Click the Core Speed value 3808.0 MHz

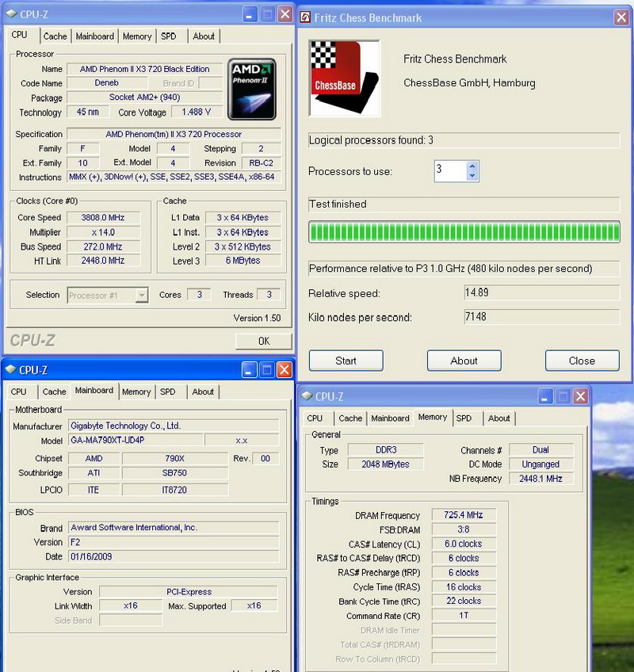pyautogui.click(x=103, y=218)
